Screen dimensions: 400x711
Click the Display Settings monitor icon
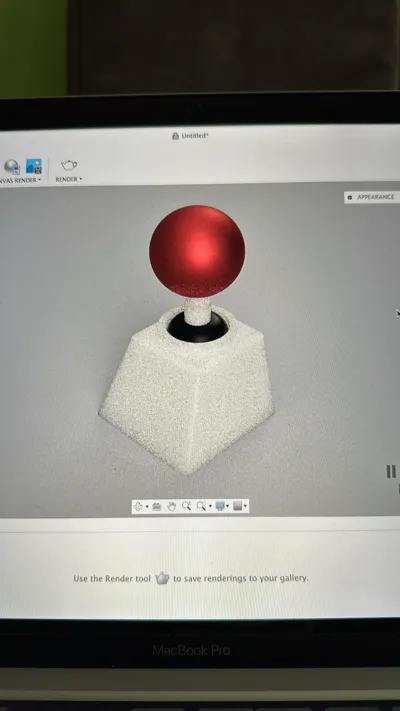click(220, 506)
